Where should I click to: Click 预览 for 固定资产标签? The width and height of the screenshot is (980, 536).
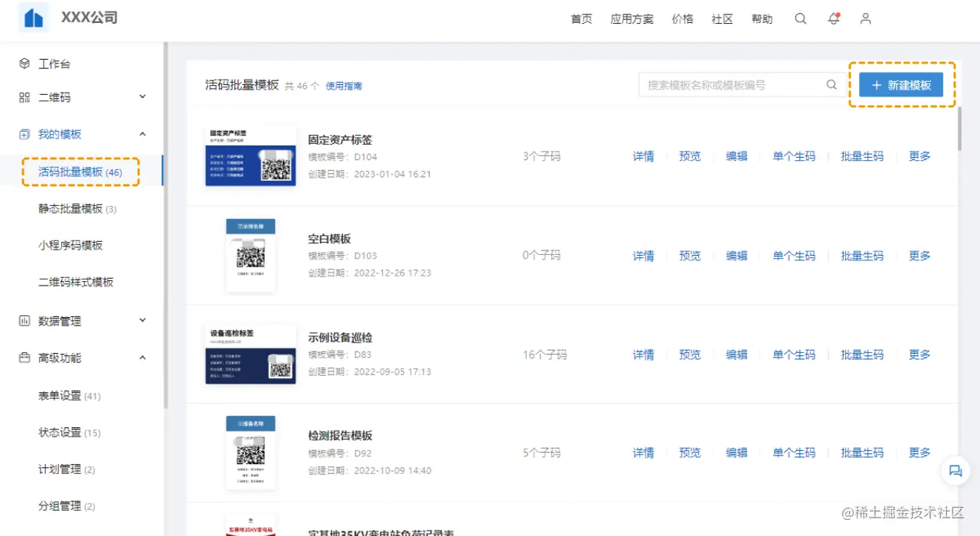(x=690, y=156)
